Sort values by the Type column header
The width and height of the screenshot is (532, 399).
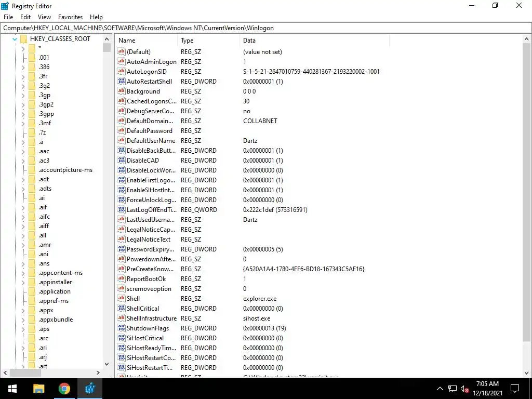click(209, 41)
